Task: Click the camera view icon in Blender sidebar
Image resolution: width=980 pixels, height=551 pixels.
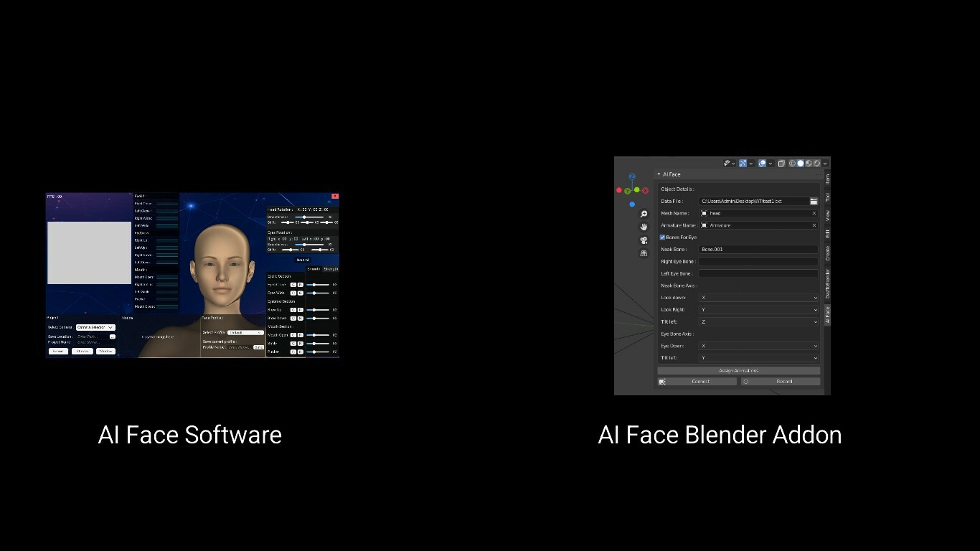Action: pos(644,239)
